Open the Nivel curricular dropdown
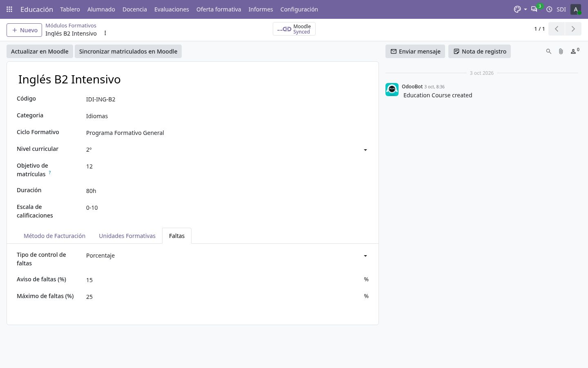Viewport: 588px width, 368px height. pos(227,150)
